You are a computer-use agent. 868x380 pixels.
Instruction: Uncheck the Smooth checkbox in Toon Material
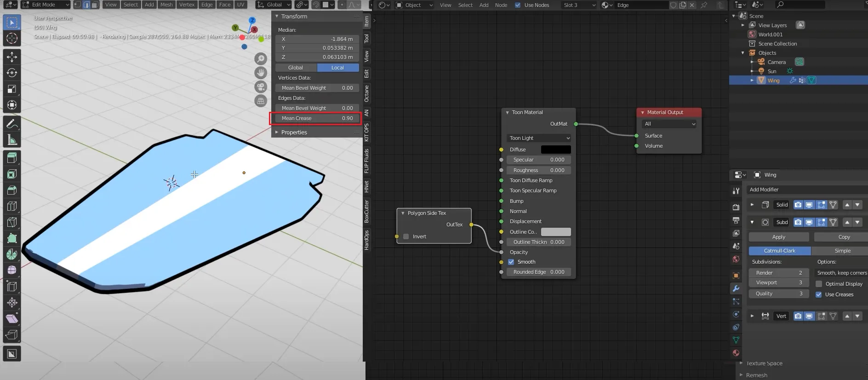(x=511, y=262)
